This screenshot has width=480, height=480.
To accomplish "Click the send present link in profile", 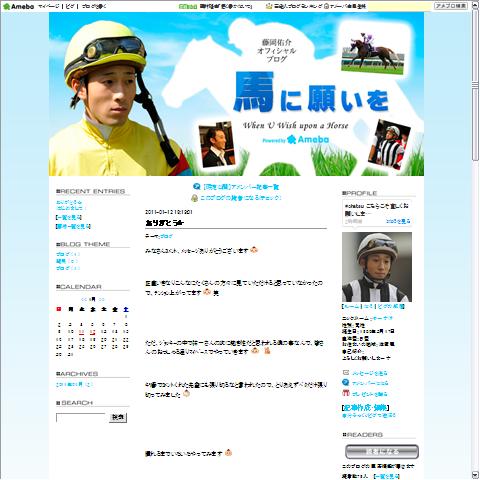I will (370, 394).
